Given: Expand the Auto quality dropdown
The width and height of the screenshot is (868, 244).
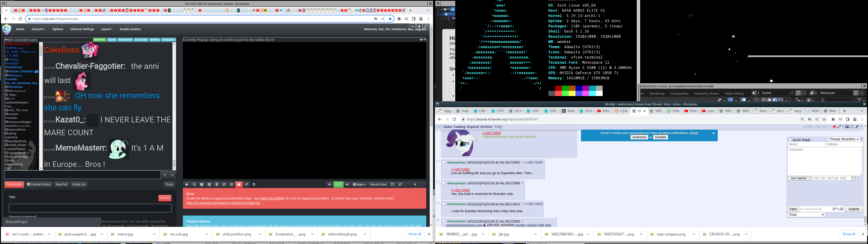Looking at the screenshot, I should pos(359,184).
